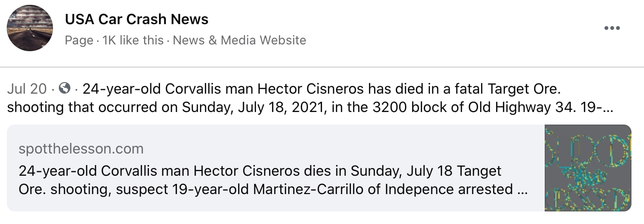Open the link preview thumbnail image
The width and height of the screenshot is (644, 224).
pos(588,168)
